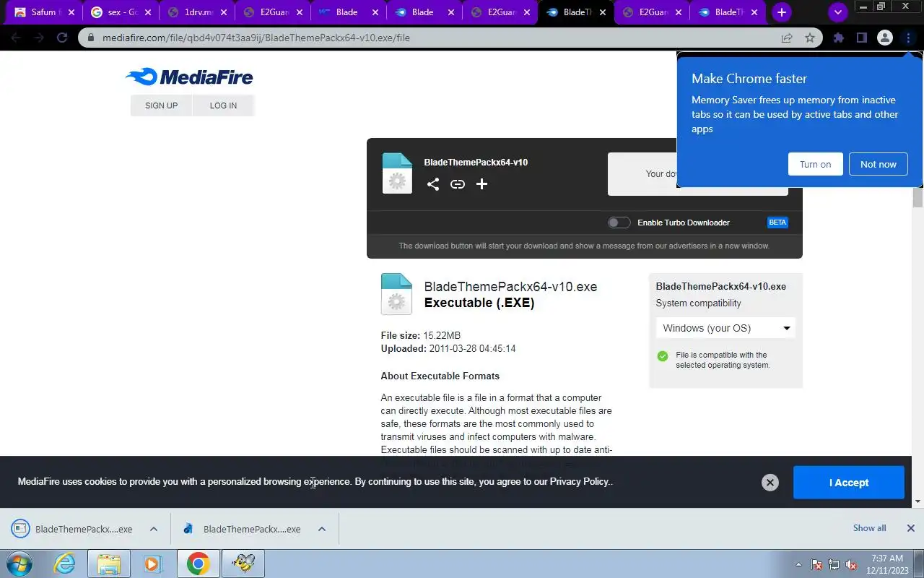Click the scrollbar down arrow
Viewport: 924px width, 578px height.
pos(918,501)
